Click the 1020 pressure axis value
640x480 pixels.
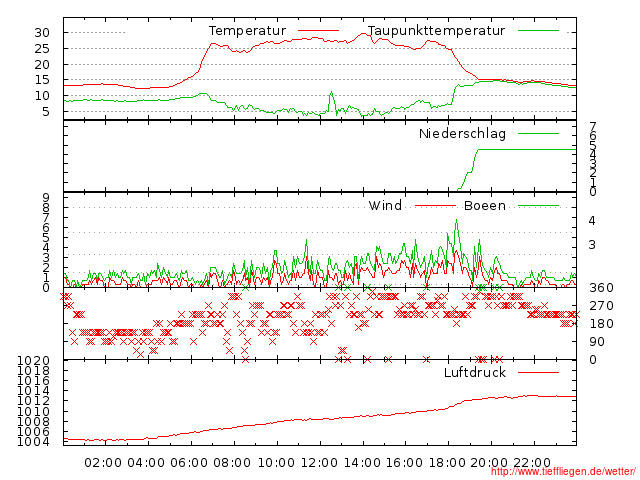click(x=33, y=360)
